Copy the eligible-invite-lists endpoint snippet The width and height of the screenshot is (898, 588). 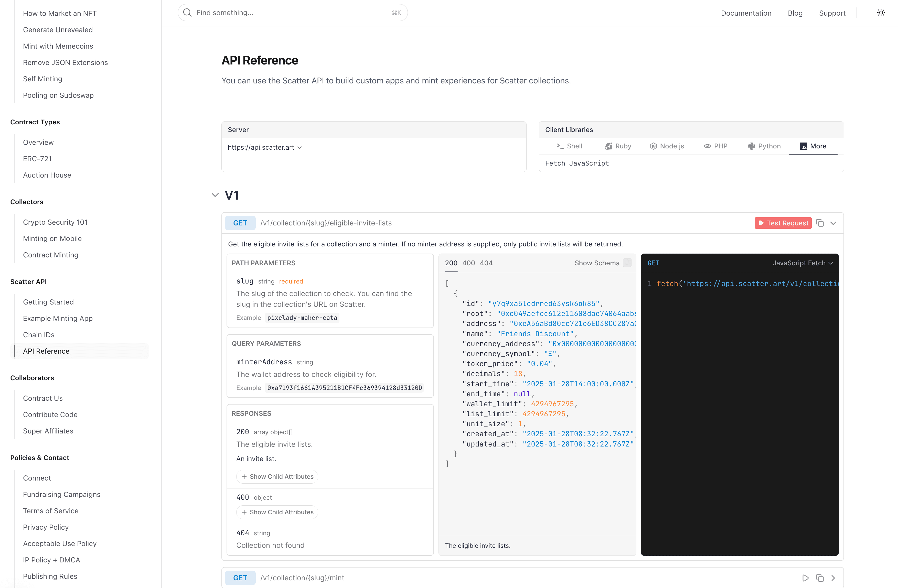[x=819, y=223]
